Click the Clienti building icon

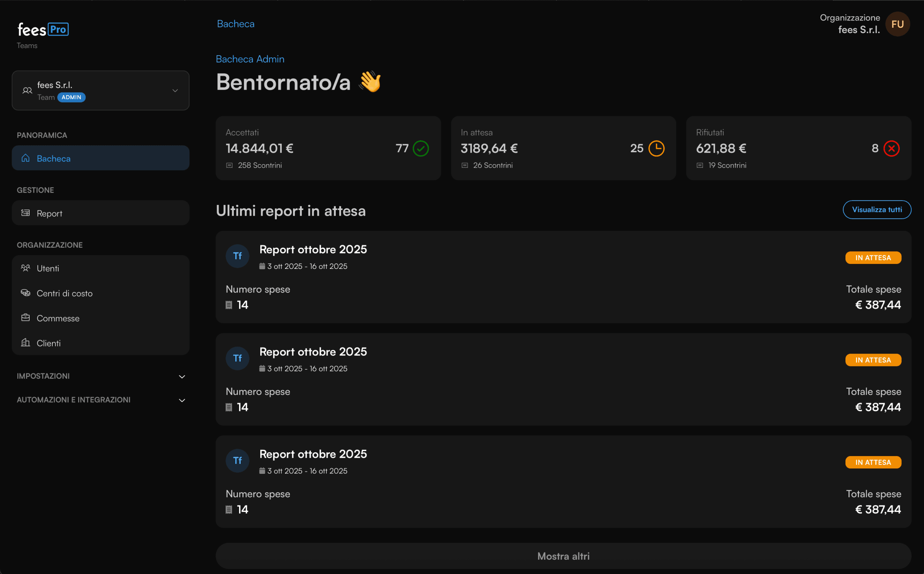25,343
